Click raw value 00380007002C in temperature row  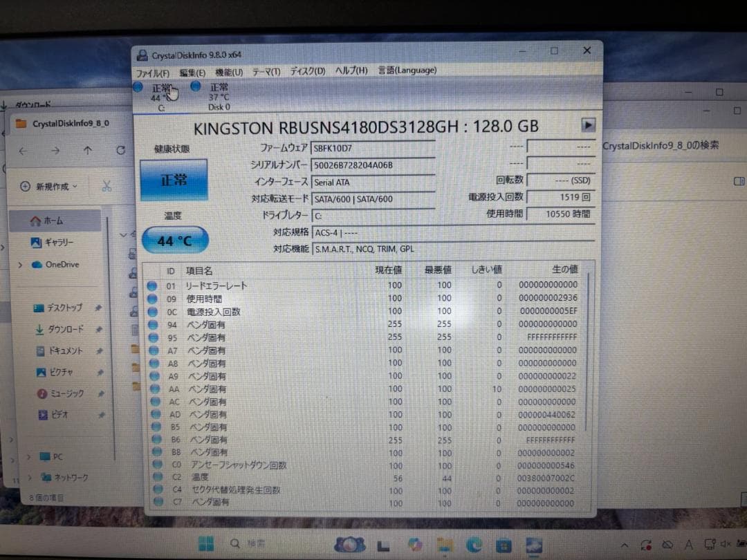pos(546,478)
